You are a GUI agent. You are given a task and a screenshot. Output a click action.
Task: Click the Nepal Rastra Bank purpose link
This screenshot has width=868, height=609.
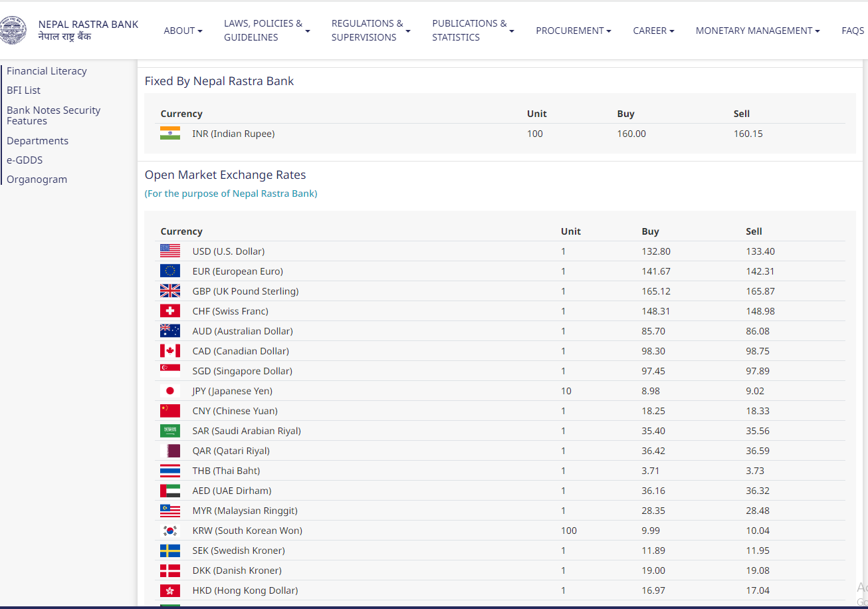tap(231, 194)
